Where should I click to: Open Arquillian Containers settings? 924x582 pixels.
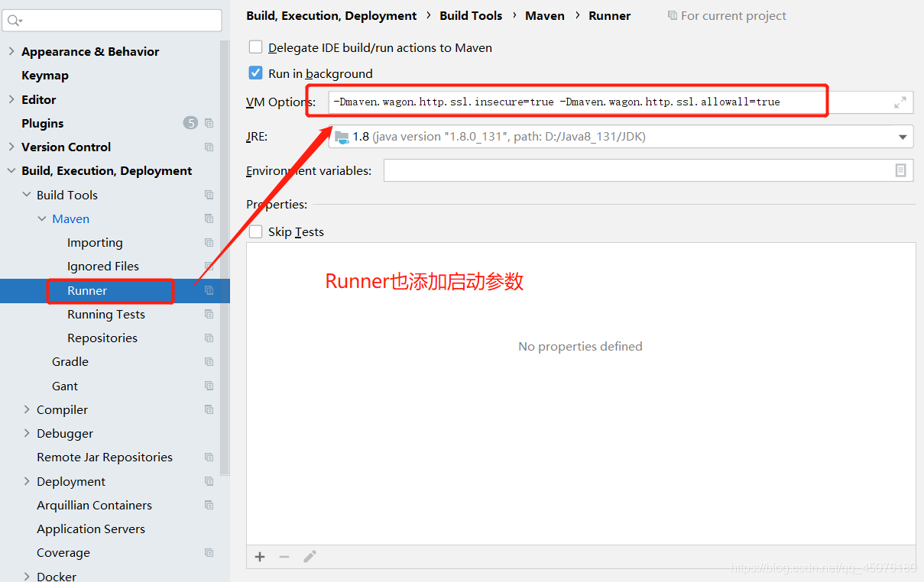[x=94, y=505]
